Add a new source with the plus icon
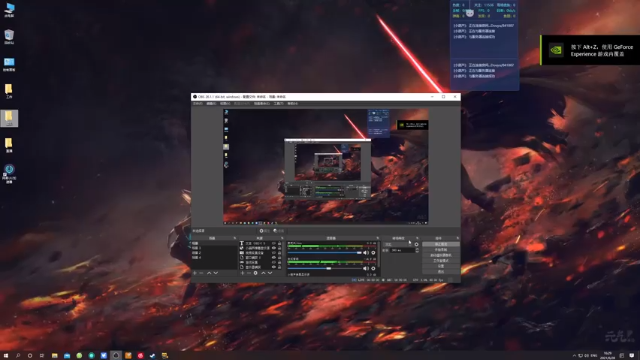Viewport: 640px width, 360px height. 242,273
